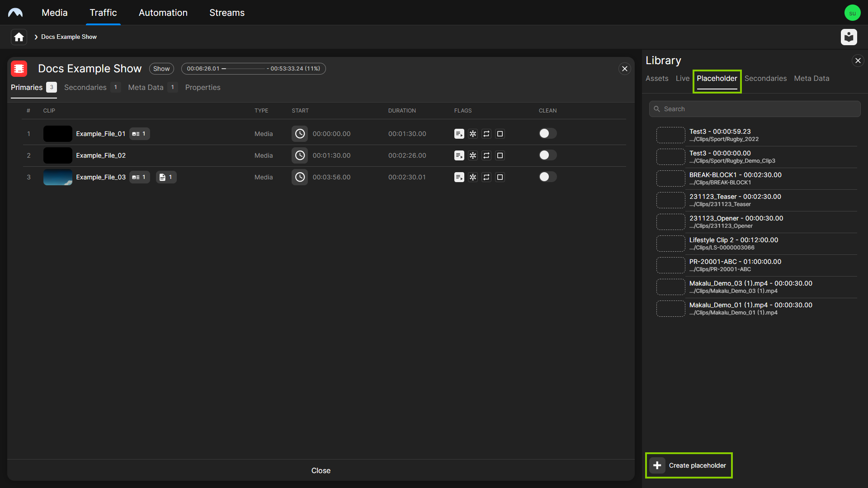Open the Secondaries tab in the Library panel
The height and width of the screenshot is (488, 868).
[765, 78]
